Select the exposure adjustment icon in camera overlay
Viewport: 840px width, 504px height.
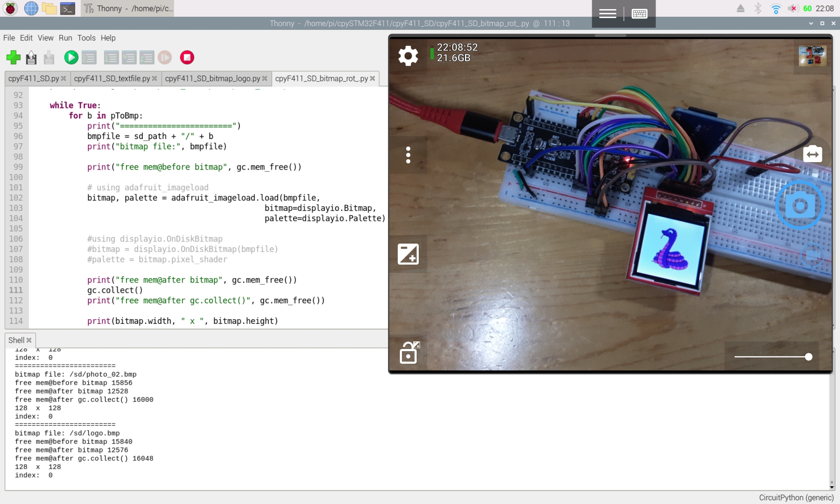(408, 254)
